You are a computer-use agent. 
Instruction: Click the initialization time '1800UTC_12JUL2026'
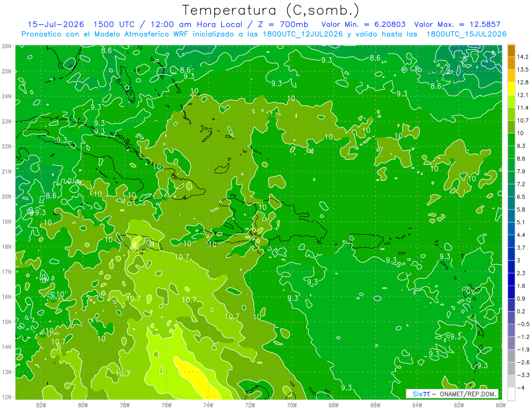303,34
